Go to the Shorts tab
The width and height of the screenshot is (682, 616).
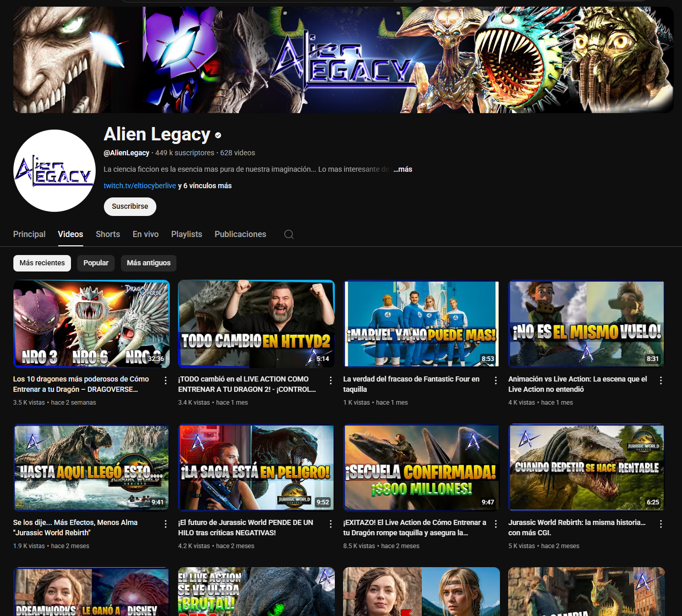[108, 234]
